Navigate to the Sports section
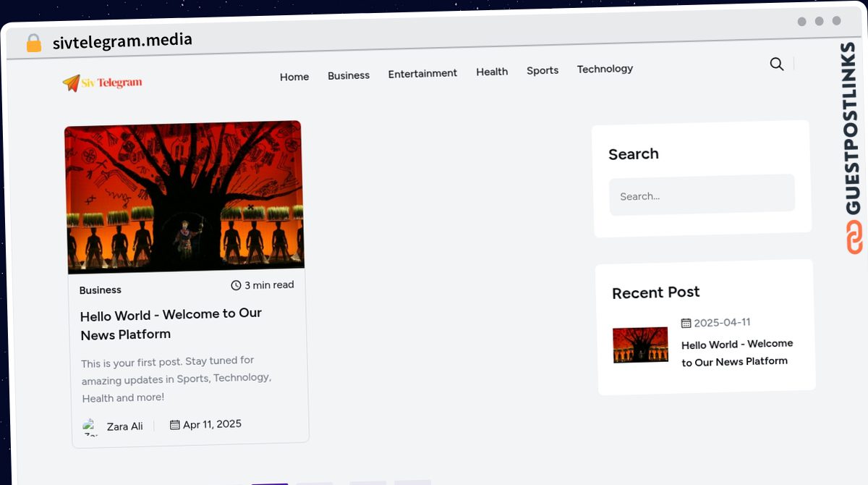Image resolution: width=868 pixels, height=485 pixels. pyautogui.click(x=542, y=70)
